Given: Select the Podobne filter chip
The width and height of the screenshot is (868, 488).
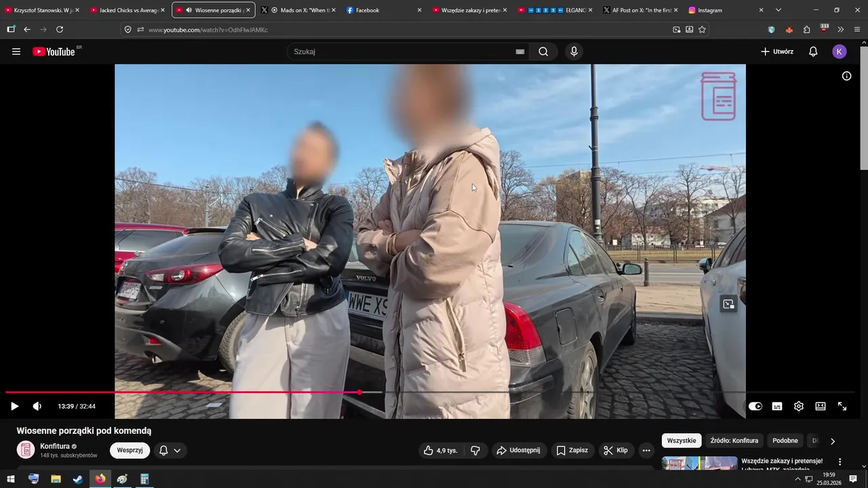Looking at the screenshot, I should 785,441.
